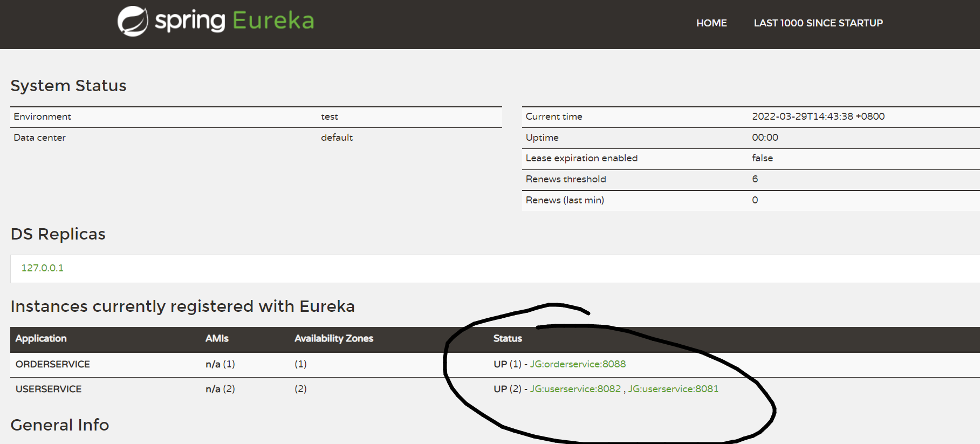The height and width of the screenshot is (444, 980).
Task: Select the Uptime label
Action: tap(542, 138)
